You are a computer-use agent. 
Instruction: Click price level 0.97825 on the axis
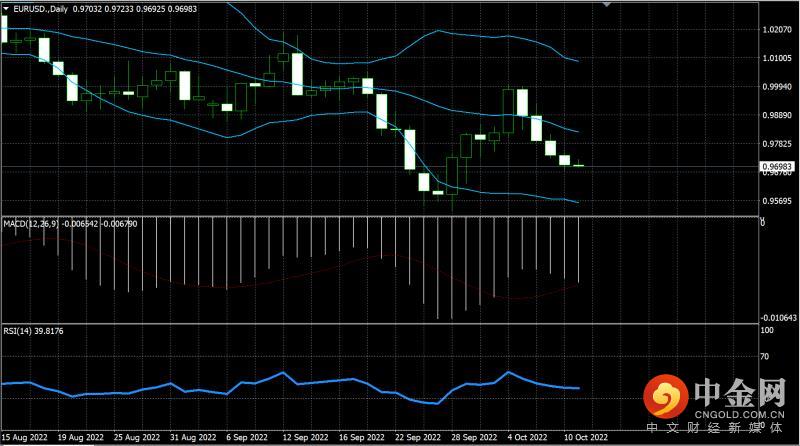[x=777, y=144]
